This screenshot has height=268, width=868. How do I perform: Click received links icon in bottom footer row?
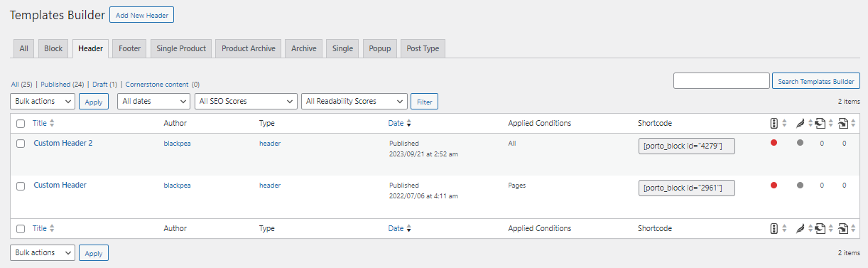pos(843,228)
